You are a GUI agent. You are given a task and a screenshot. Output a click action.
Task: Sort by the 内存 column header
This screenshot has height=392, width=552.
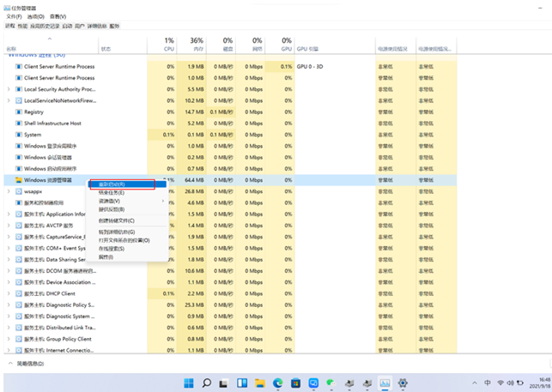197,45
